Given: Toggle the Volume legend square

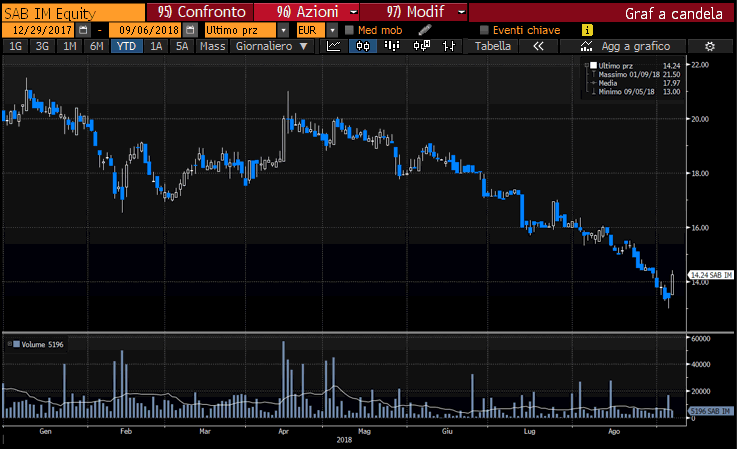Looking at the screenshot, I should (x=16, y=344).
